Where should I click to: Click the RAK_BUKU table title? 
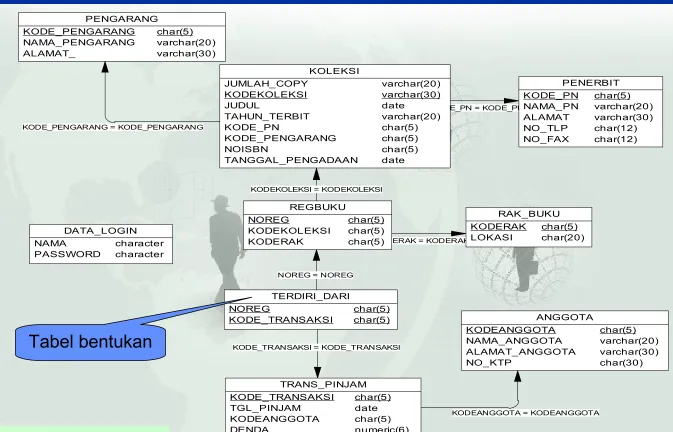coord(529,214)
